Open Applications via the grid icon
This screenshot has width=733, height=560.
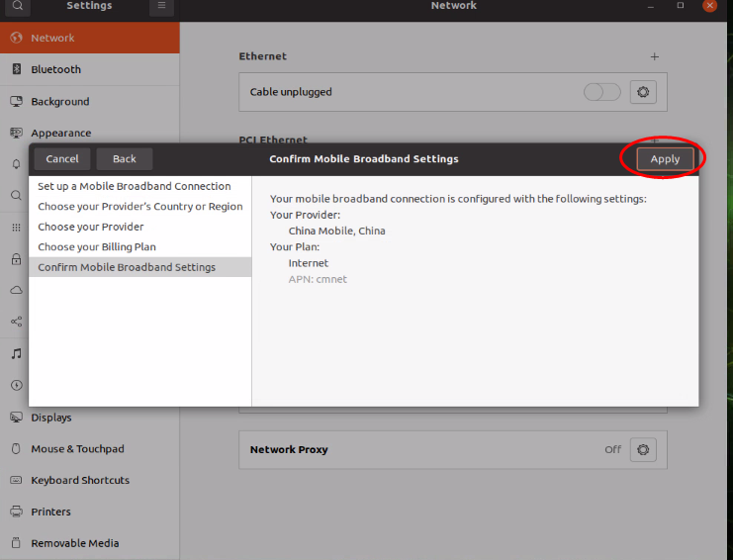pyautogui.click(x=17, y=228)
